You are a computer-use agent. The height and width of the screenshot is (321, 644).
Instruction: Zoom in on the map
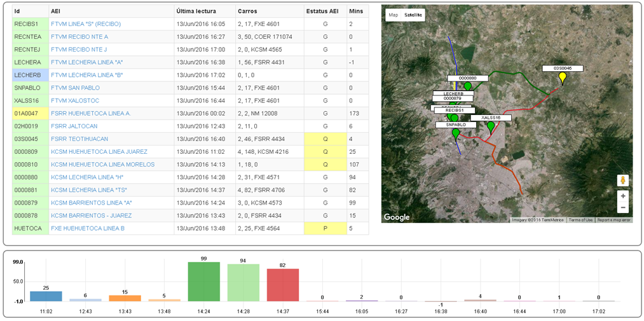pos(622,196)
